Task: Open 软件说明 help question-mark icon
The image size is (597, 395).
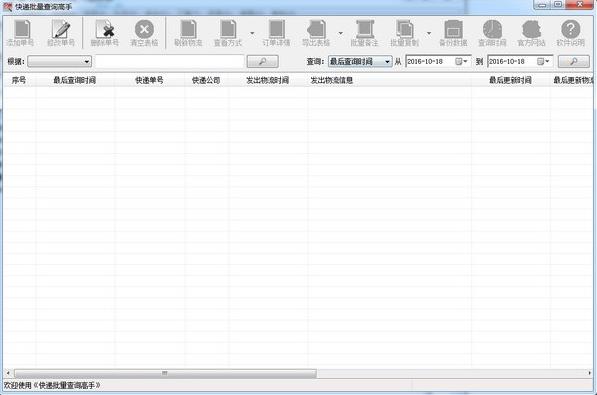Action: pyautogui.click(x=570, y=34)
